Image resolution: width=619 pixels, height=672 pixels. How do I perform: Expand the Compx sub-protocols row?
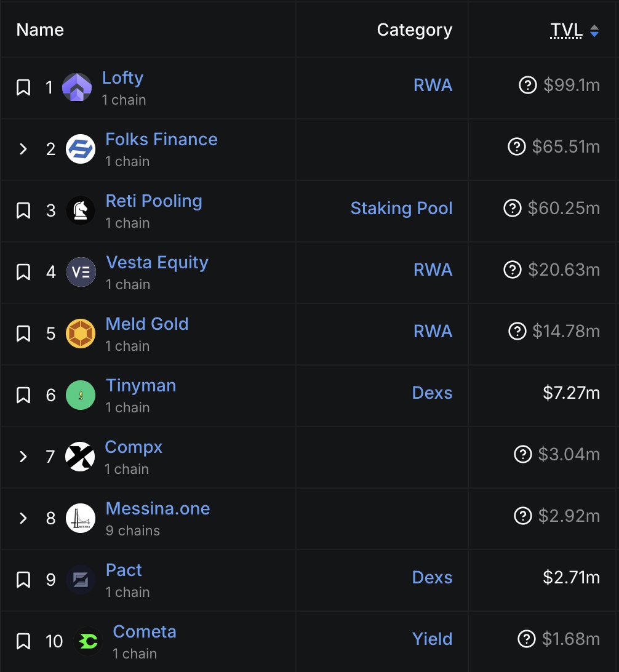(23, 457)
